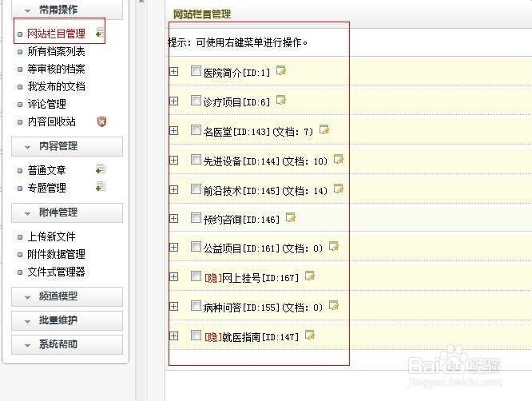The width and height of the screenshot is (532, 401).
Task: Select the 前沿技术 checkbox
Action: (x=196, y=189)
